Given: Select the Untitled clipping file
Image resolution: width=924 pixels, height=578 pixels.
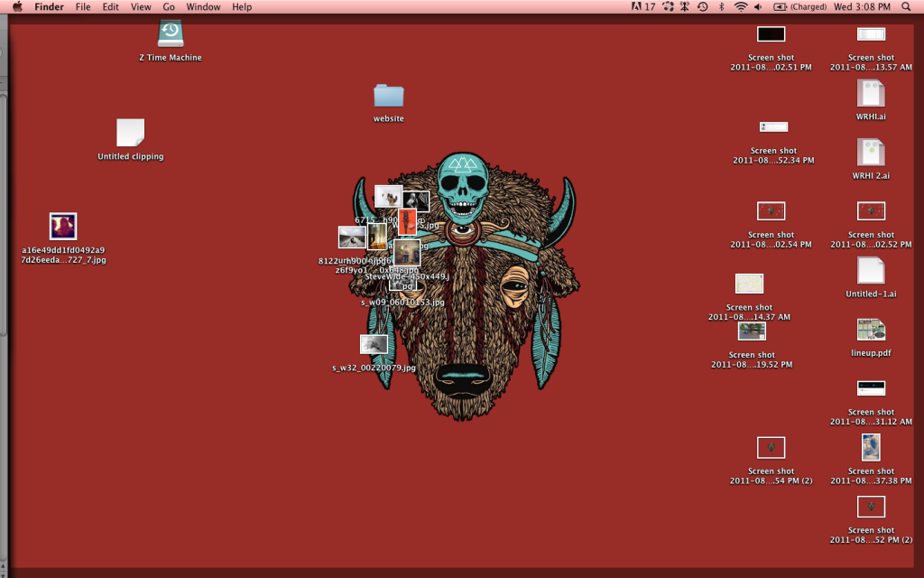Looking at the screenshot, I should (130, 133).
